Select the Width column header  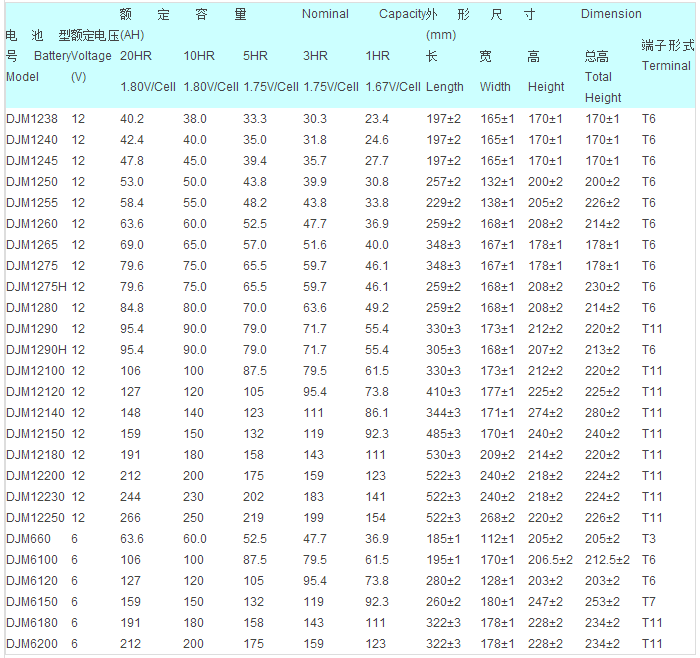point(495,87)
